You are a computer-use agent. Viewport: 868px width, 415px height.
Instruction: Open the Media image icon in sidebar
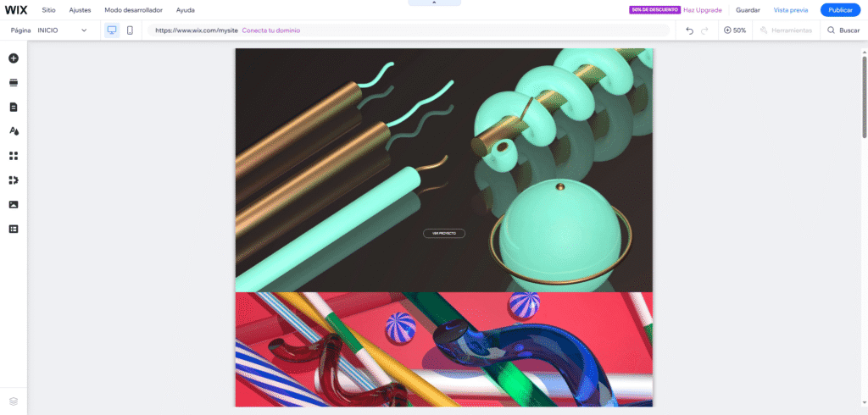[x=14, y=205]
